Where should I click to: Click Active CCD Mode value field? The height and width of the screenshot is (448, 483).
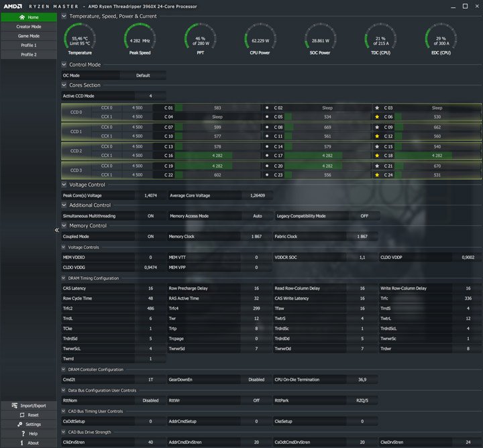pyautogui.click(x=150, y=96)
